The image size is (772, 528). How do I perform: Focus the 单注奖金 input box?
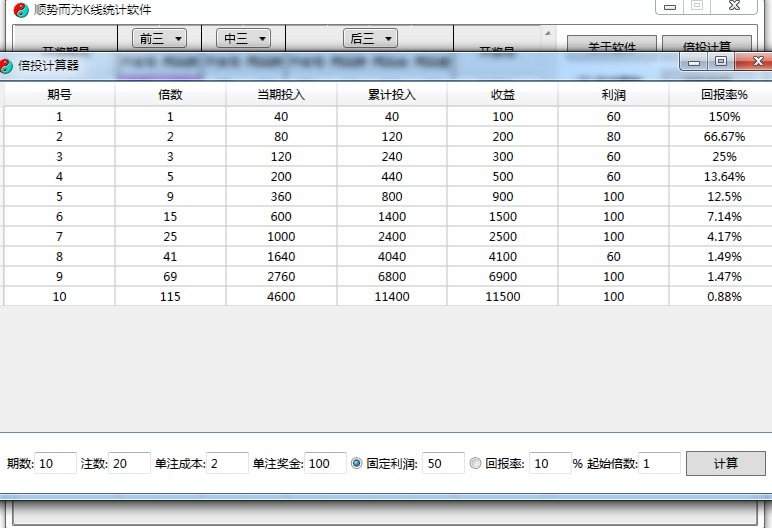325,464
